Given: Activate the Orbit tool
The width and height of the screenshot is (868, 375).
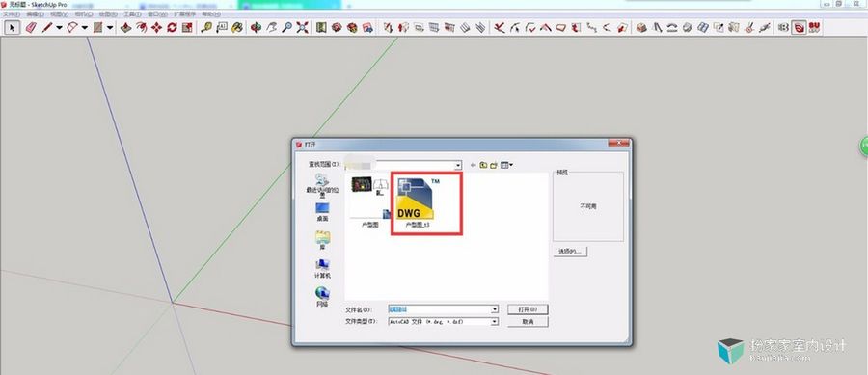Looking at the screenshot, I should pos(256,27).
